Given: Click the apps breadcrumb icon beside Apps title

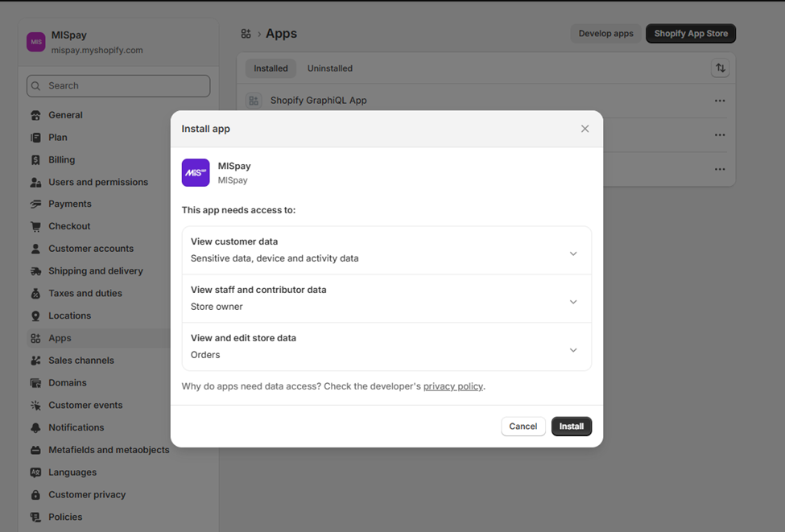Looking at the screenshot, I should coord(246,34).
